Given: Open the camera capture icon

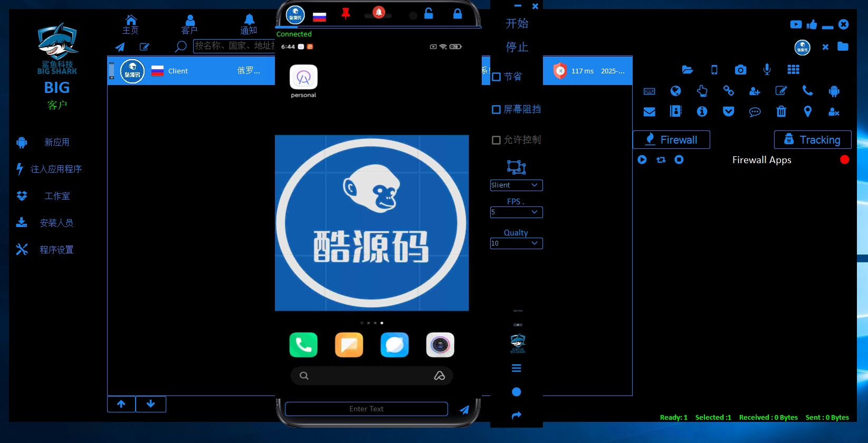Looking at the screenshot, I should click(741, 70).
